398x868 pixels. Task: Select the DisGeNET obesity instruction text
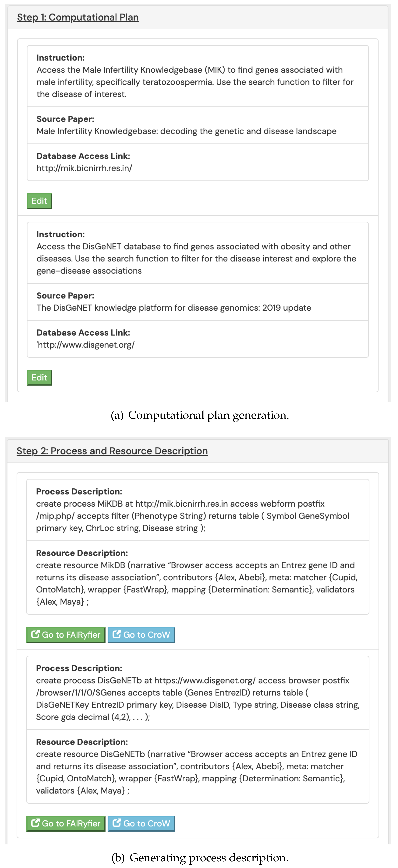(196, 259)
